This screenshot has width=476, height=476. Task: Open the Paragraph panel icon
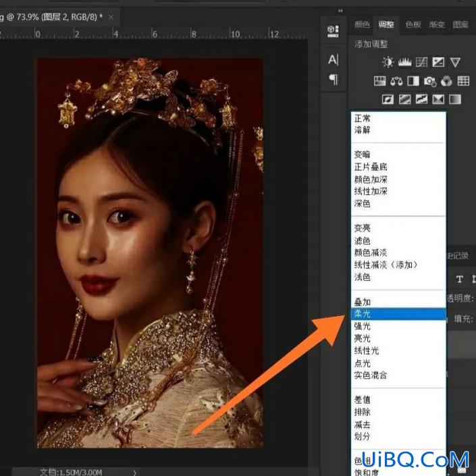click(334, 80)
